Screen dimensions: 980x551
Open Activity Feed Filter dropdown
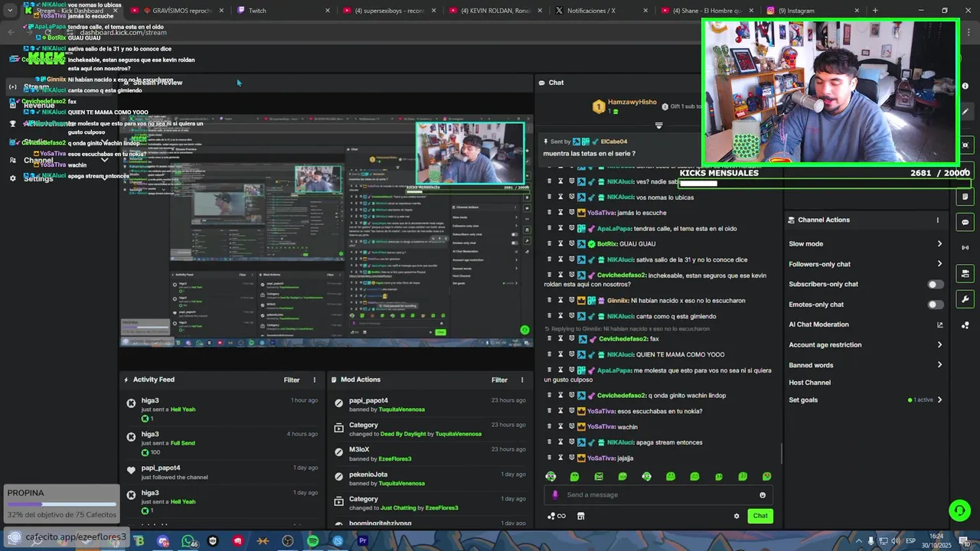292,380
